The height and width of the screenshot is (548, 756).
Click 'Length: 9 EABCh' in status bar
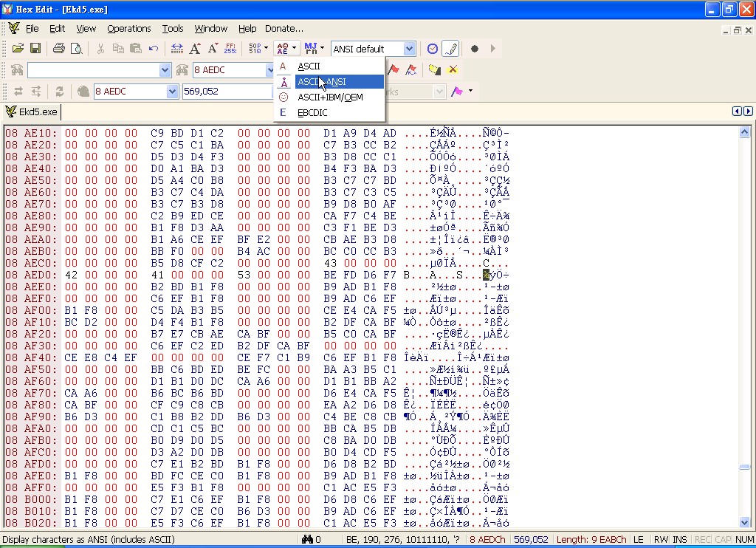[x=591, y=539]
